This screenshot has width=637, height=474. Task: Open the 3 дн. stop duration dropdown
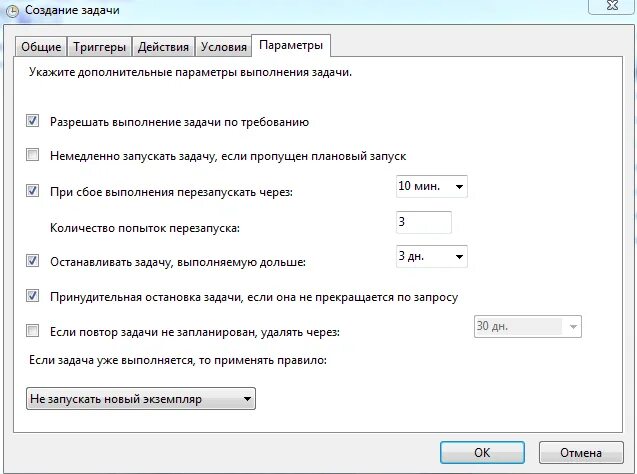point(431,256)
